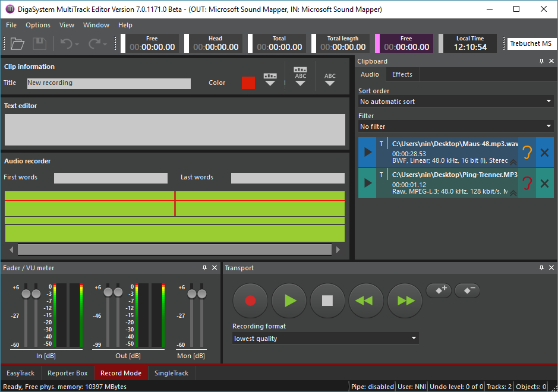Open the Sort order dropdown

coord(456,102)
